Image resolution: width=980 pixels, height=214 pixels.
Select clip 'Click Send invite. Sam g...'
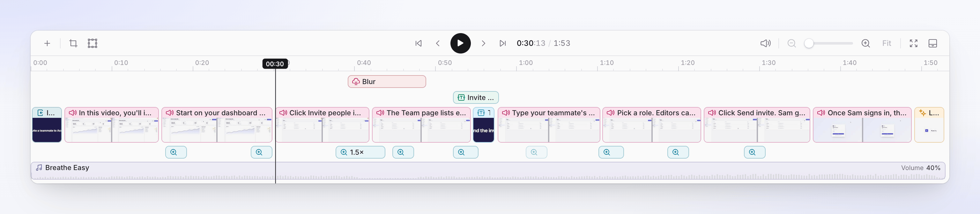coord(757,125)
